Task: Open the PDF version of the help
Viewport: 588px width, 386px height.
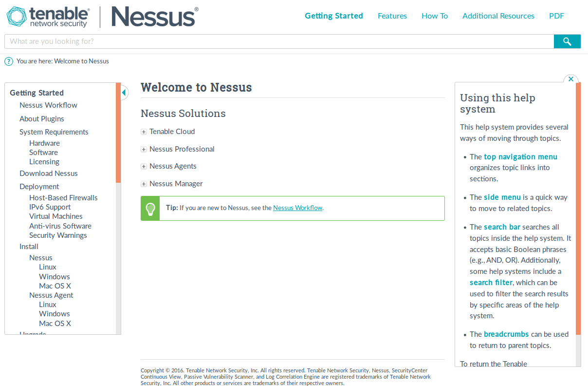Action: (x=556, y=16)
